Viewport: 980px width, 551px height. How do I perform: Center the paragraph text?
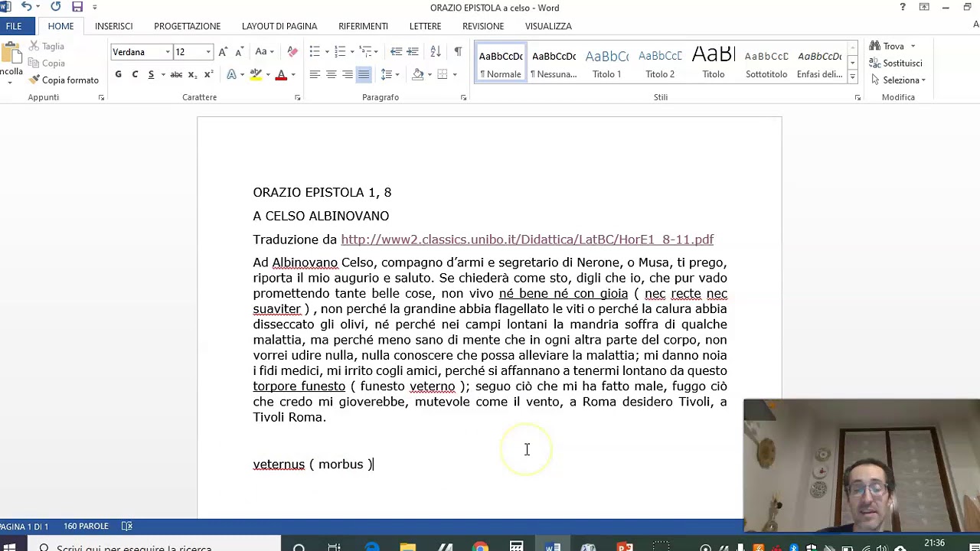[x=331, y=74]
